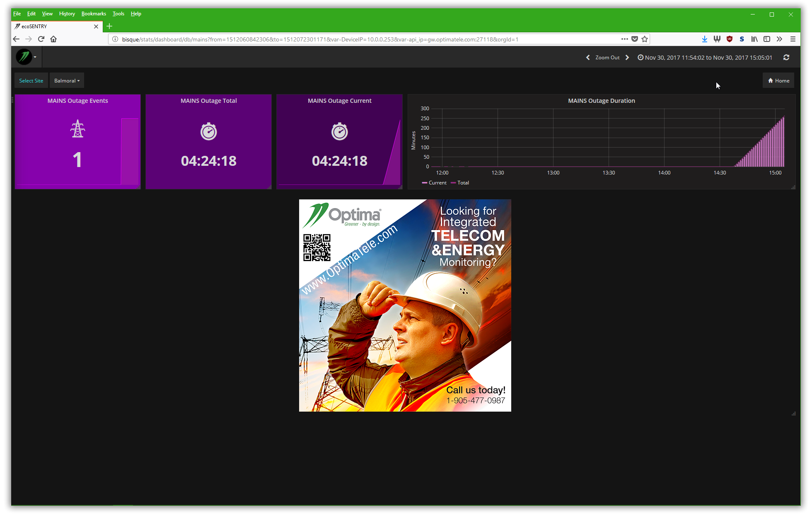
Task: Open the Firefox hamburger menu
Action: click(793, 39)
